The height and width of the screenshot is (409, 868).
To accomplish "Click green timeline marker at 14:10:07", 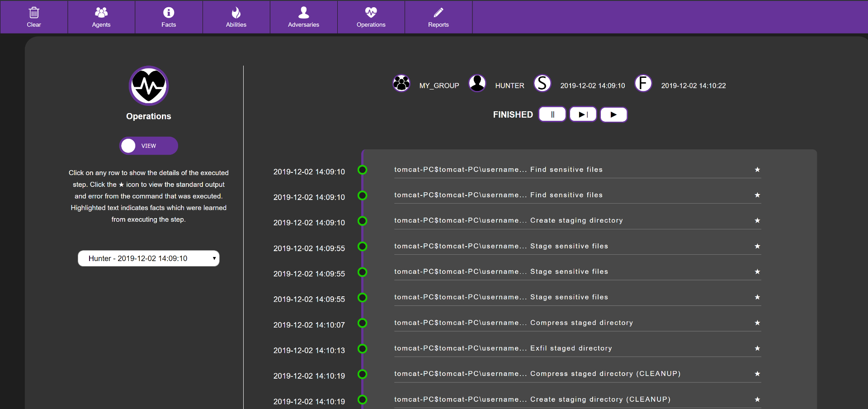I will coord(362,323).
